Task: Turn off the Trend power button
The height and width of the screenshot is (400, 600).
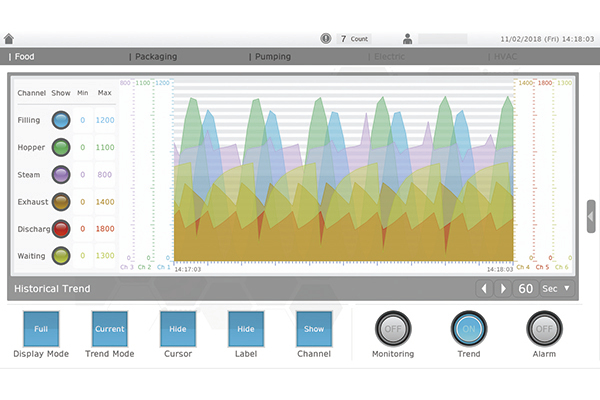Action: click(468, 328)
